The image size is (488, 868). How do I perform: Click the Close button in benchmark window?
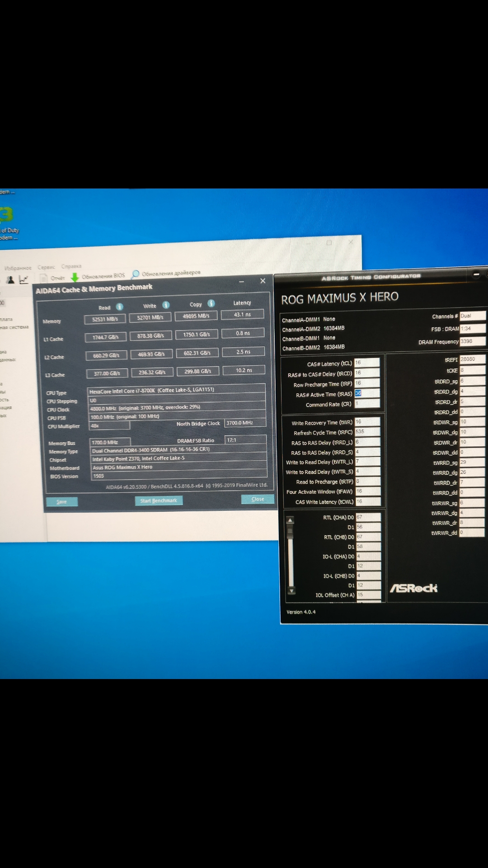258,499
